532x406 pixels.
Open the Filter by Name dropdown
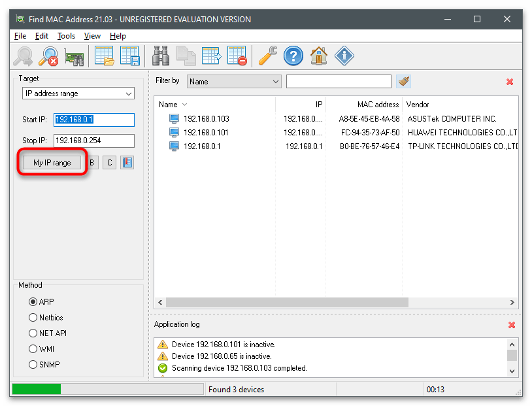pyautogui.click(x=234, y=82)
